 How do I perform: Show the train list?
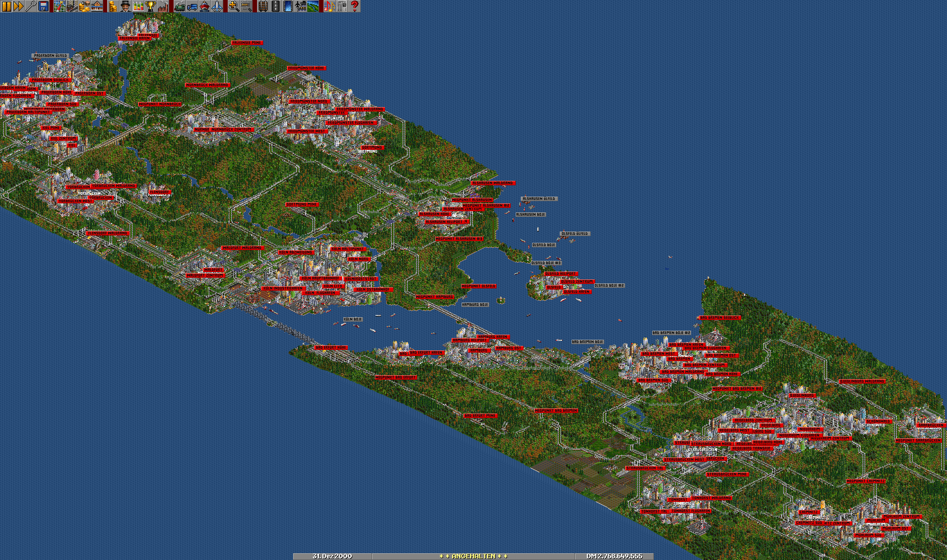tap(180, 6)
